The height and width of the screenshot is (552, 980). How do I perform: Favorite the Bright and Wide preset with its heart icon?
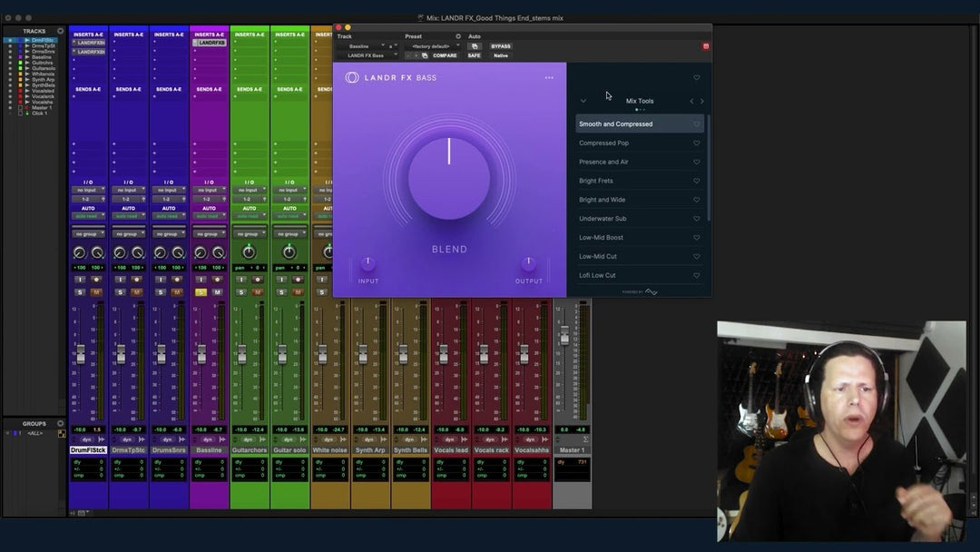click(696, 200)
